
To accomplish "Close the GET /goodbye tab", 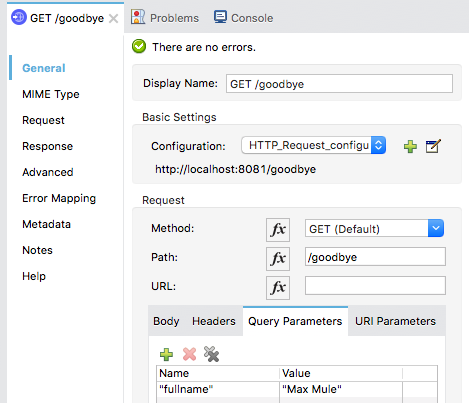I will coord(114,19).
